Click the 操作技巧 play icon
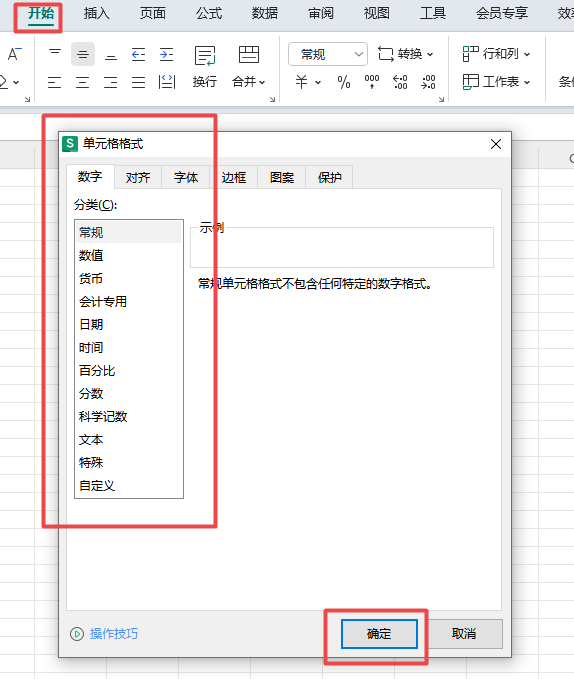The height and width of the screenshot is (679, 574). click(x=77, y=634)
